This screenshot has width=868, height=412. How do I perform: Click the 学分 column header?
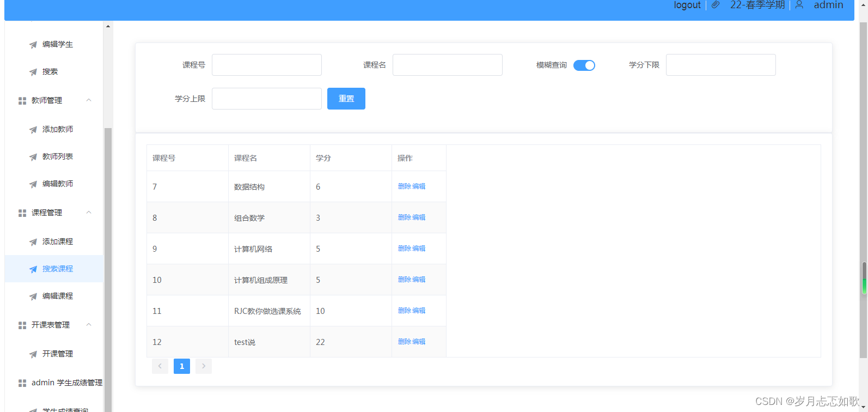tap(351, 158)
